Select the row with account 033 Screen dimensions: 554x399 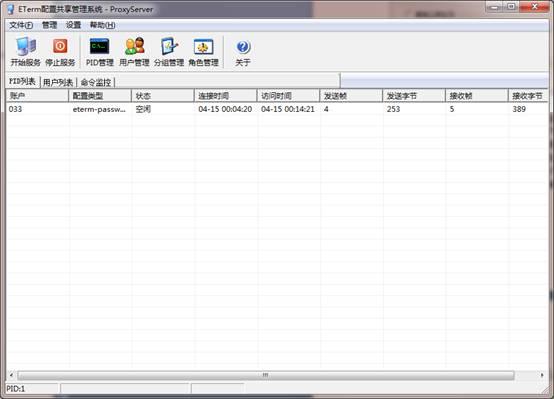point(277,109)
